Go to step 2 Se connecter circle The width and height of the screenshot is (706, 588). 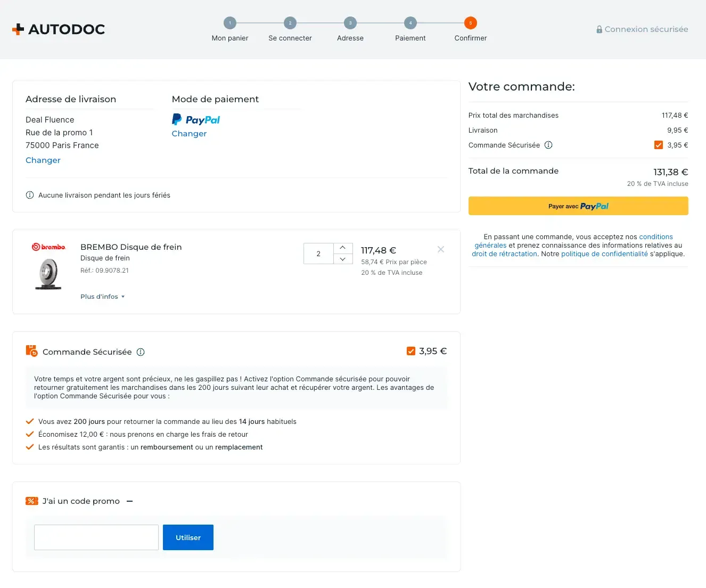[x=290, y=23]
